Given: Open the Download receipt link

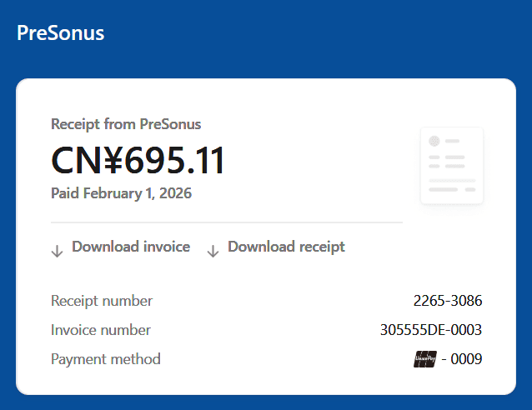Looking at the screenshot, I should [x=286, y=247].
